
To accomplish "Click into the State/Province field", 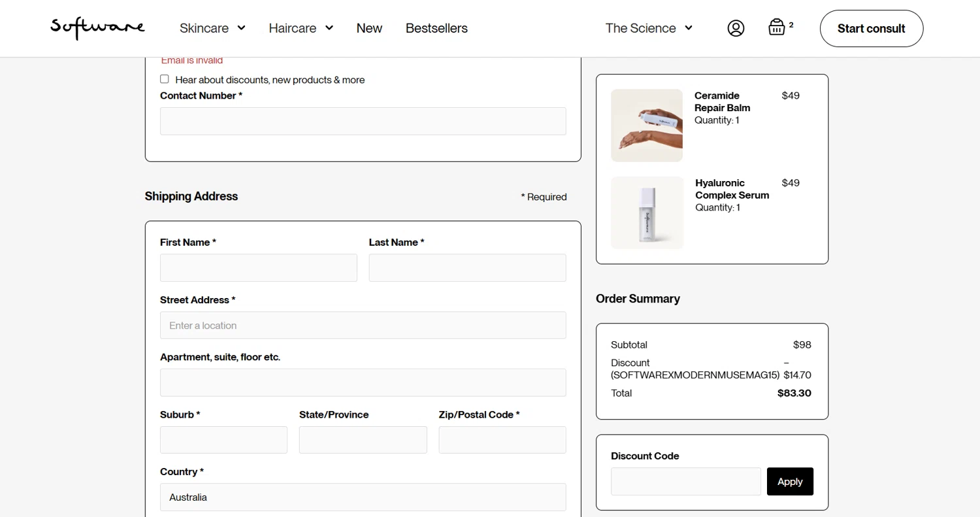I will click(x=363, y=440).
